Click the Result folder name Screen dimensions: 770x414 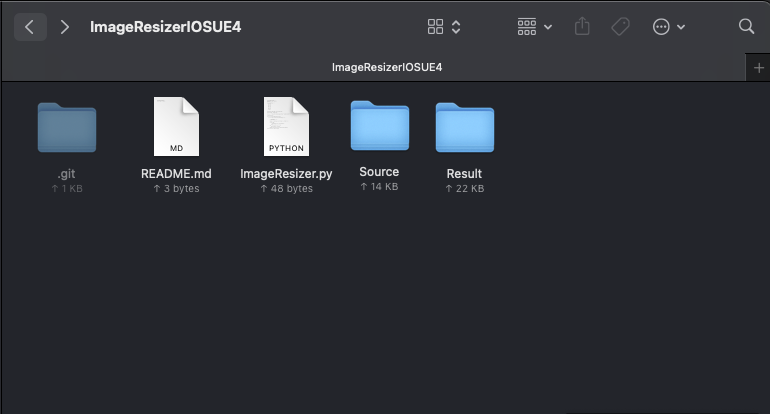coord(464,174)
